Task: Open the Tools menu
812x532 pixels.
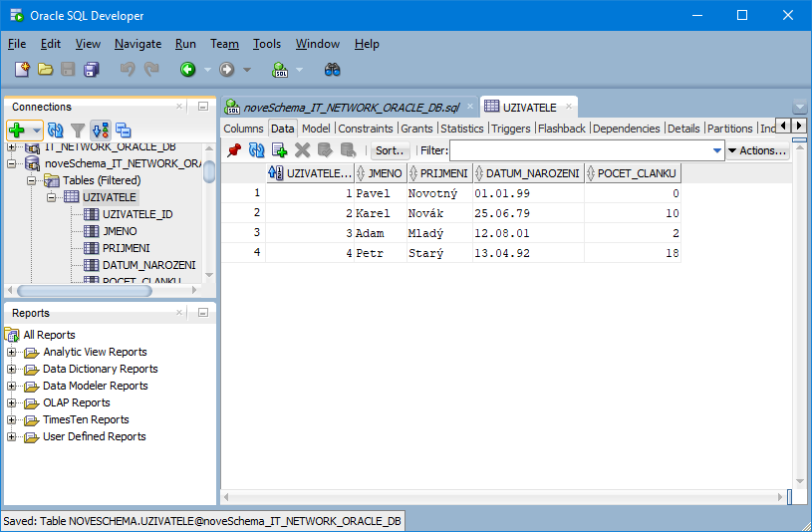Action: [x=266, y=44]
